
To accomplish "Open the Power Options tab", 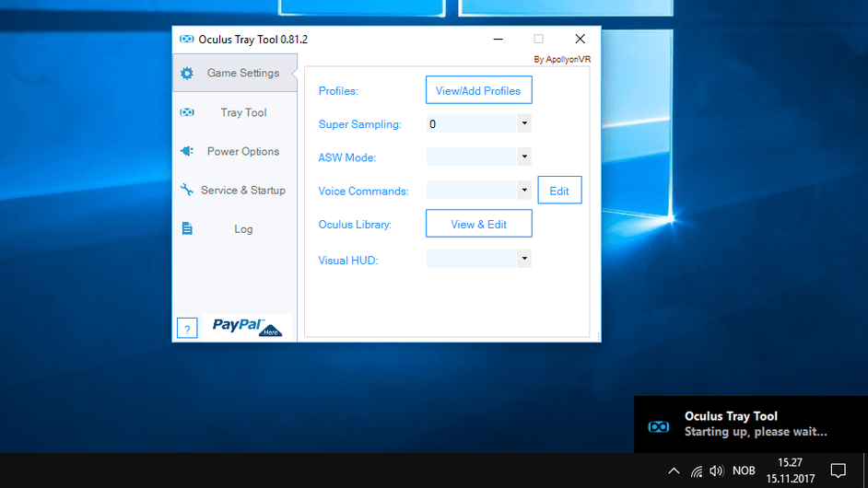I will (x=235, y=151).
